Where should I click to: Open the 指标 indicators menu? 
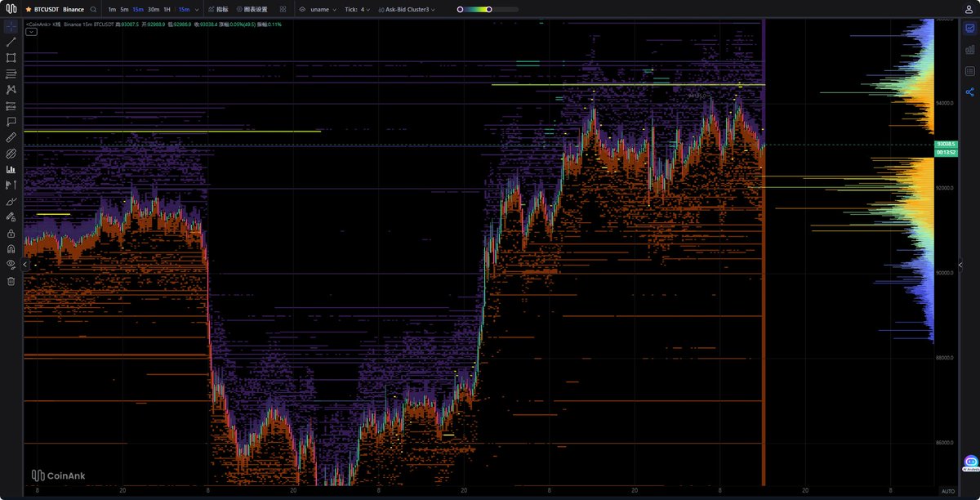(x=218, y=9)
